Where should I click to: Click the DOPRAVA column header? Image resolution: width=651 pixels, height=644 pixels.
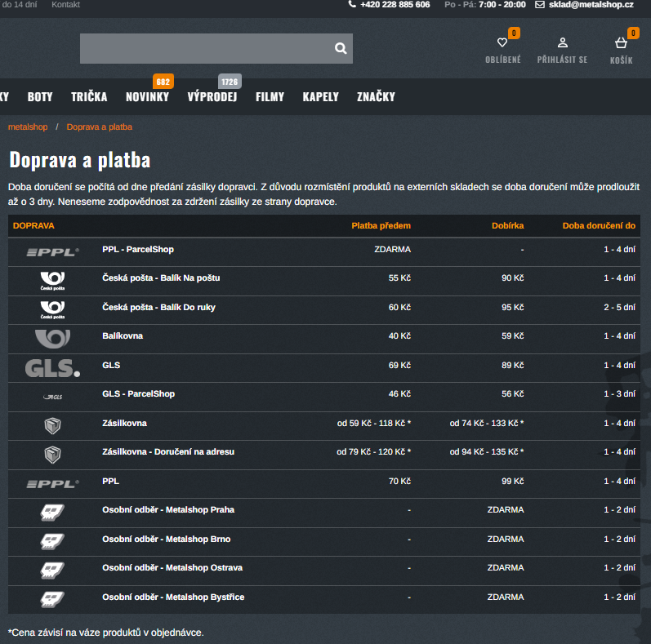(33, 226)
